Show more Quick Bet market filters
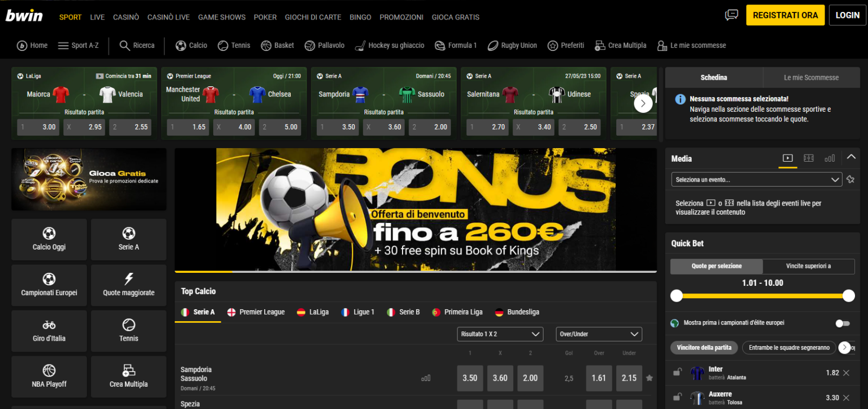This screenshot has height=409, width=868. (845, 348)
